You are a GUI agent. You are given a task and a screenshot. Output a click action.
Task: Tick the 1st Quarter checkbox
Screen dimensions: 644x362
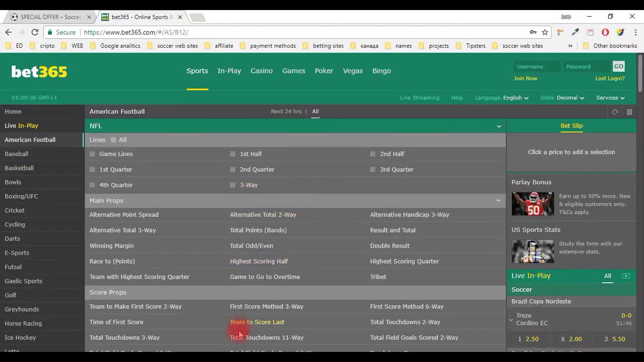(x=92, y=169)
